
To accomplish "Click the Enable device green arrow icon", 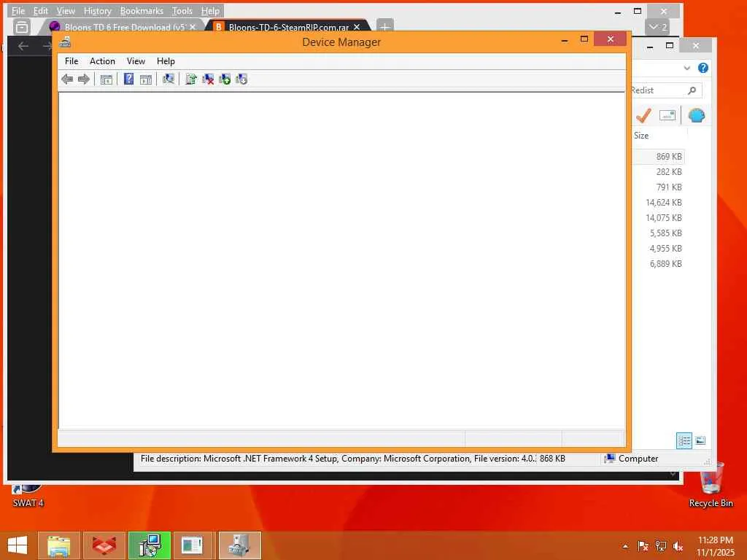I will (x=225, y=79).
